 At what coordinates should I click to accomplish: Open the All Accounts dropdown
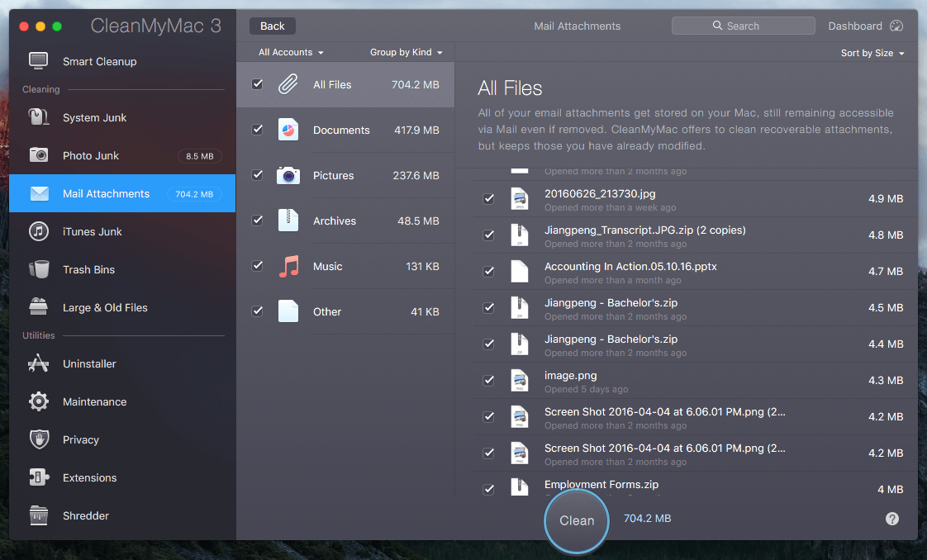point(291,52)
